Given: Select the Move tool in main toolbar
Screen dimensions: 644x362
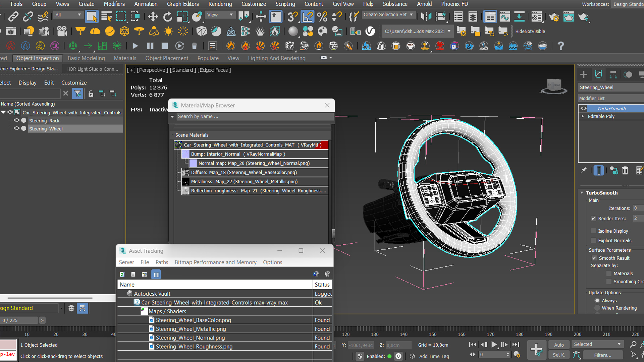Looking at the screenshot, I should pyautogui.click(x=153, y=16).
